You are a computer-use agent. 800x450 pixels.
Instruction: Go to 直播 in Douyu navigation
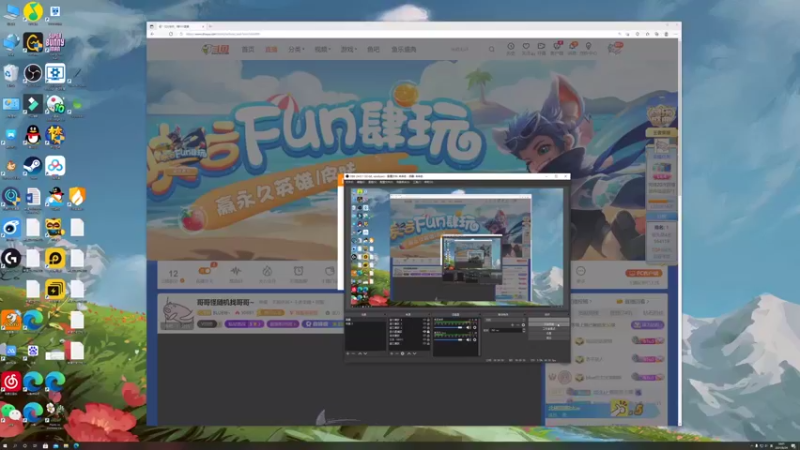271,49
